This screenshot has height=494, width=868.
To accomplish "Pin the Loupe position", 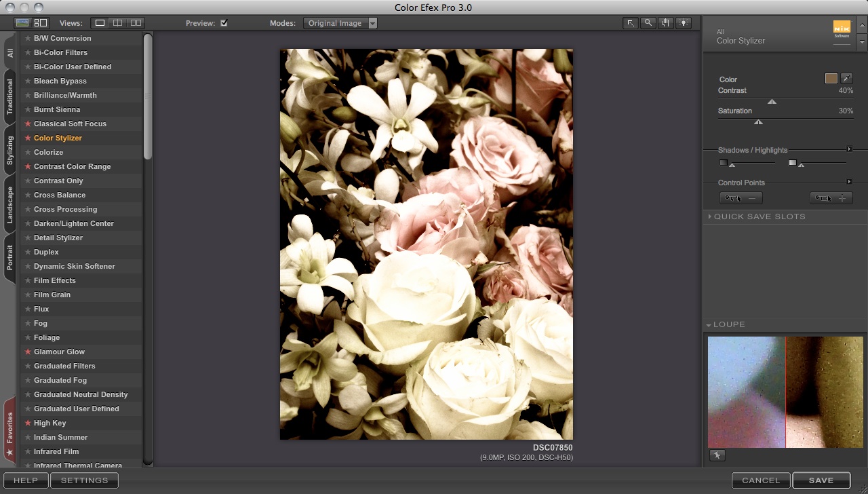I will click(717, 455).
